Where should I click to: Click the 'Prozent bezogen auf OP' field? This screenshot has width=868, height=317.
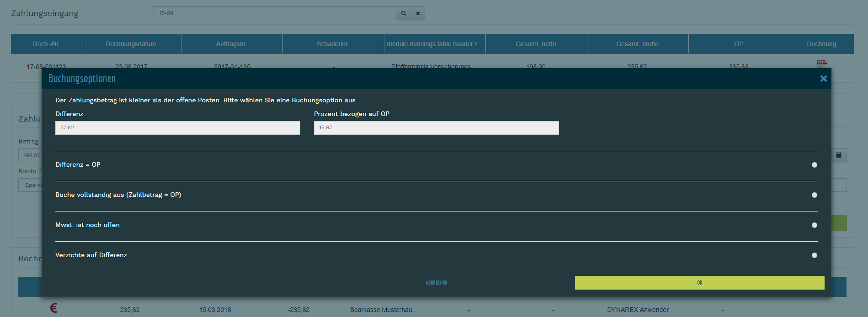[436, 128]
